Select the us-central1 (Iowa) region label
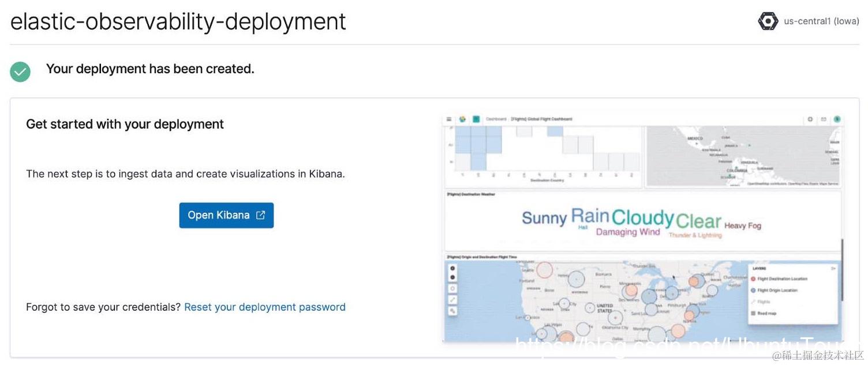868x365 pixels. click(x=822, y=21)
